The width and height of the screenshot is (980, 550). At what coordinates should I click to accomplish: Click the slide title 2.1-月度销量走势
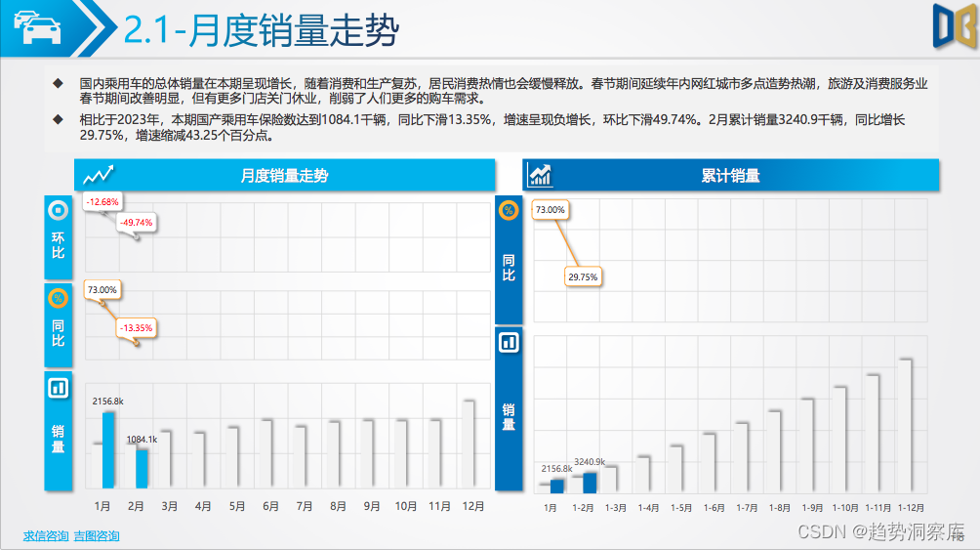pos(262,29)
